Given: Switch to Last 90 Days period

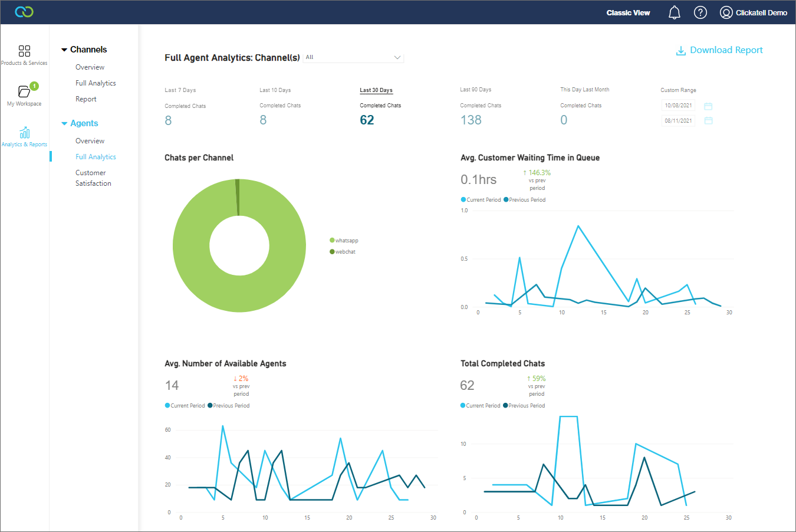Looking at the screenshot, I should (475, 90).
